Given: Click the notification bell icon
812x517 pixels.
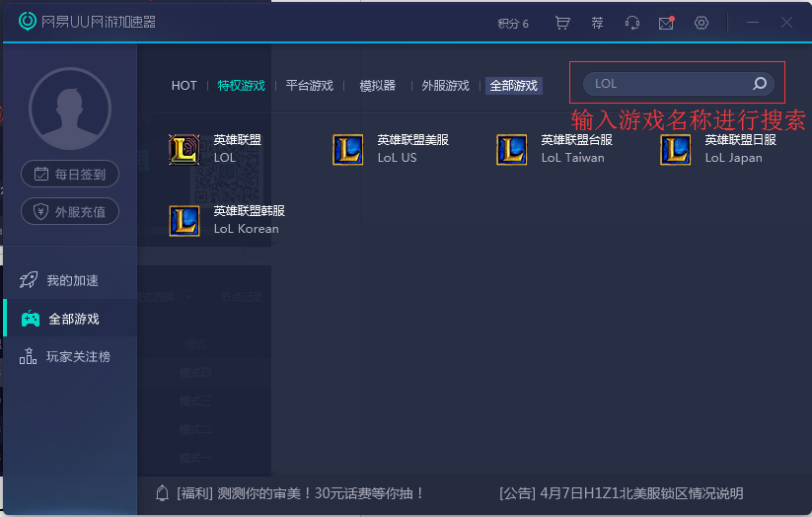Looking at the screenshot, I should pos(162,493).
